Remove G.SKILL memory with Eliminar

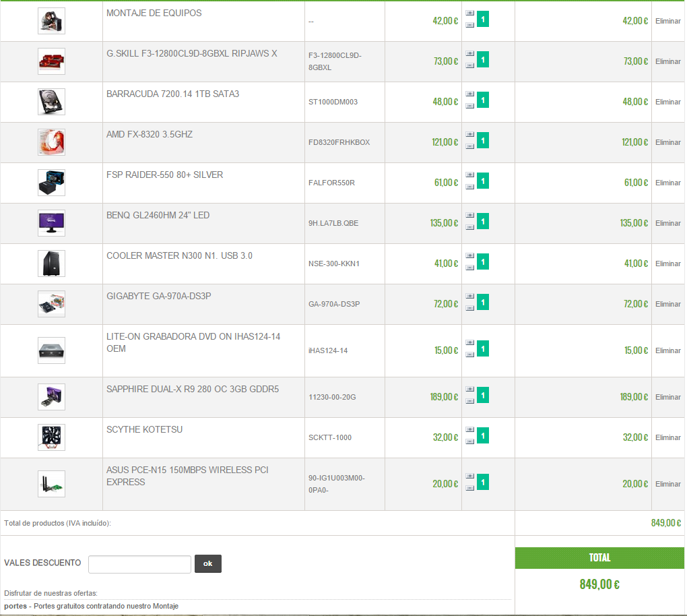point(667,61)
